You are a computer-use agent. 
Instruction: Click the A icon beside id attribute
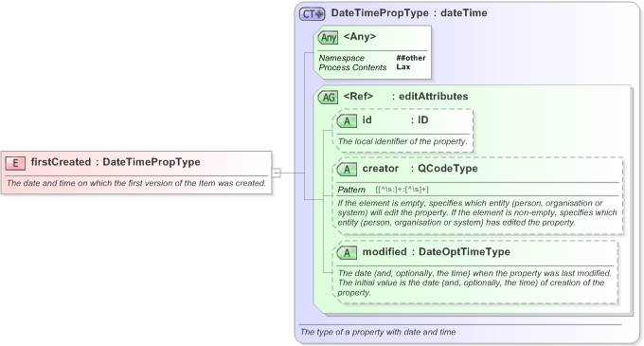347,121
